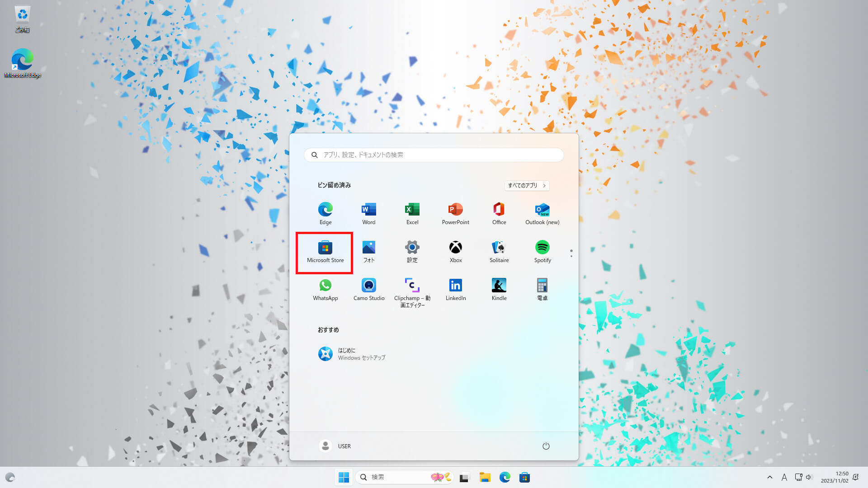Open Task View on taskbar
Viewport: 868px width, 488px height.
(465, 477)
